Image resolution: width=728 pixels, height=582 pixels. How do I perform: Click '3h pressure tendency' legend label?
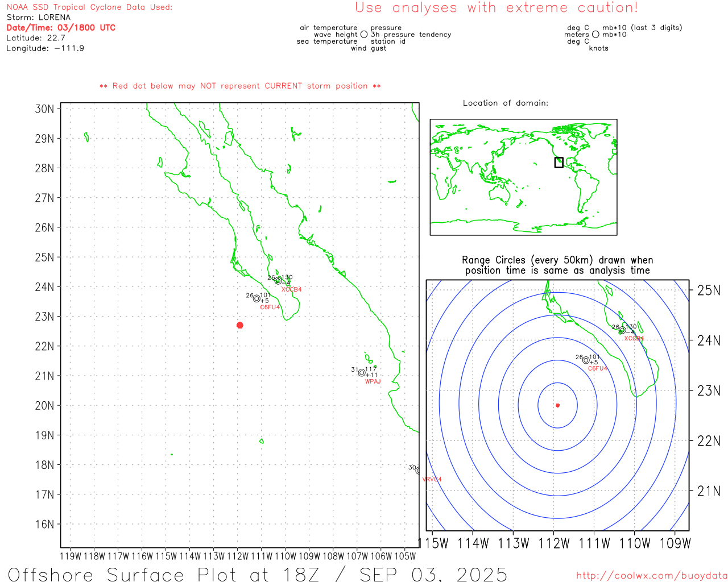411,35
